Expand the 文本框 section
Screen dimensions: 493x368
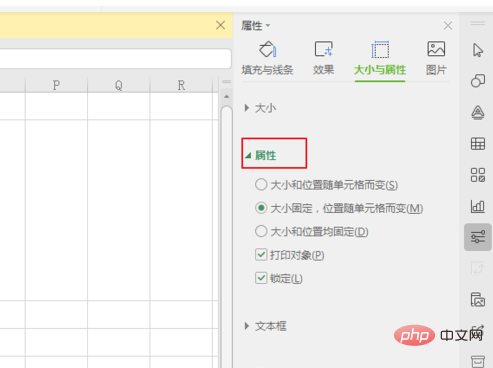click(x=266, y=326)
